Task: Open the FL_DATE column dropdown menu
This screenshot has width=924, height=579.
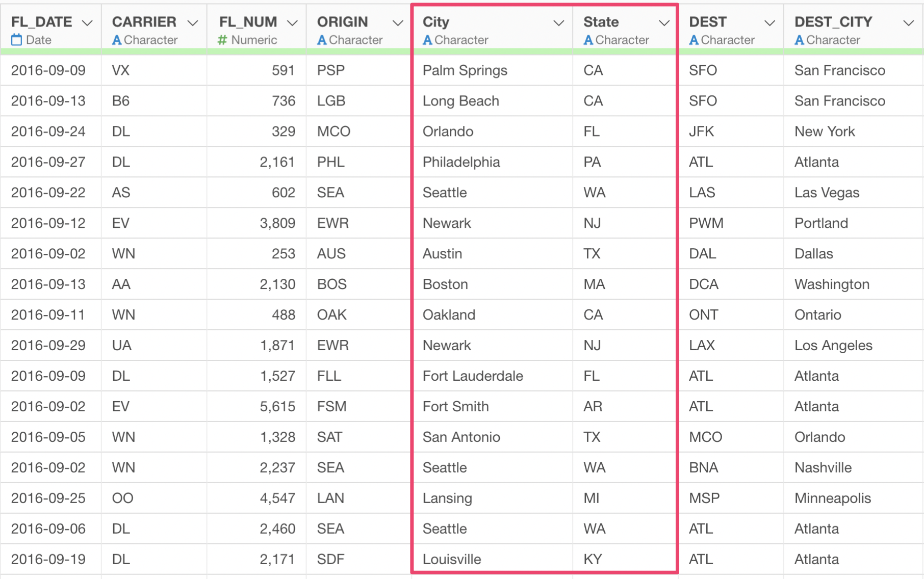Action: point(87,23)
